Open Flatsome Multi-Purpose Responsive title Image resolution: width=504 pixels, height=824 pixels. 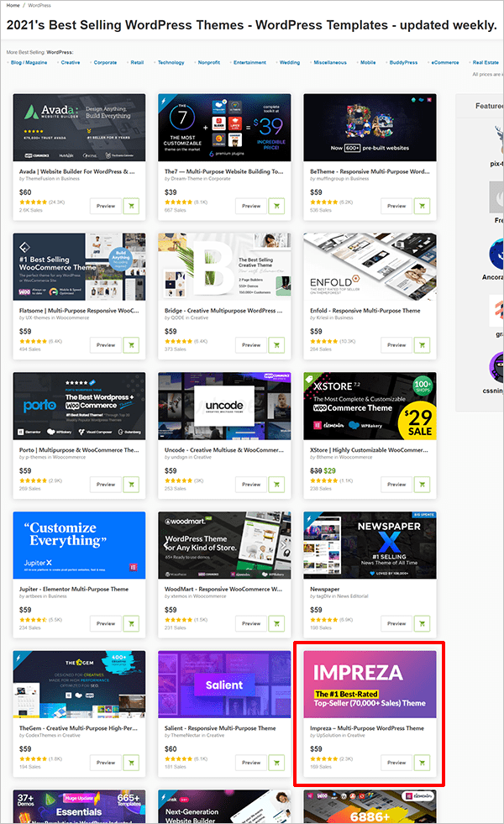[79, 311]
